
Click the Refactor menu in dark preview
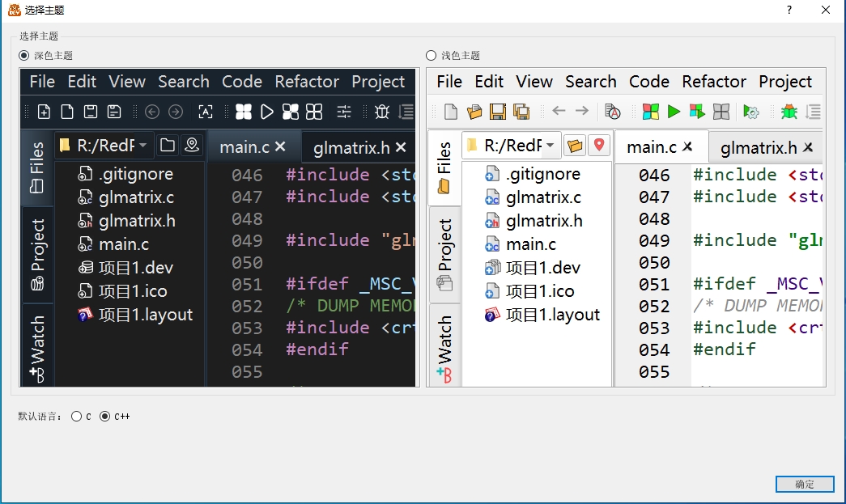pyautogui.click(x=307, y=82)
